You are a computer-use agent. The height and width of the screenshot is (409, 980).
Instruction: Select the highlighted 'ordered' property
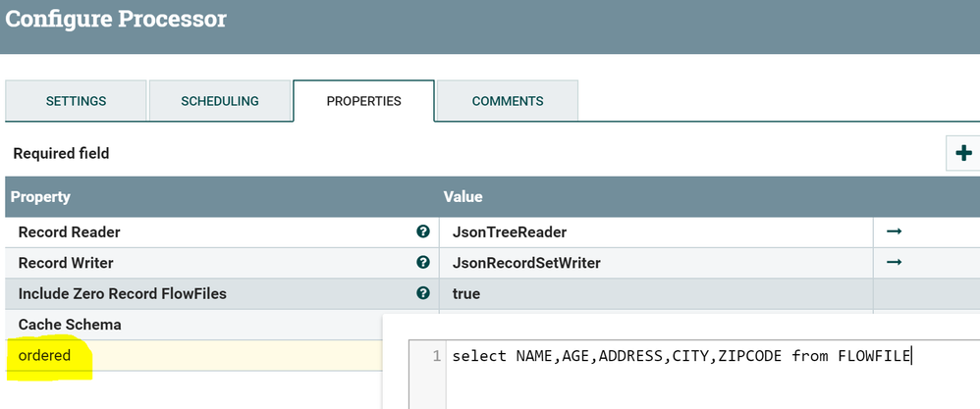tap(45, 355)
